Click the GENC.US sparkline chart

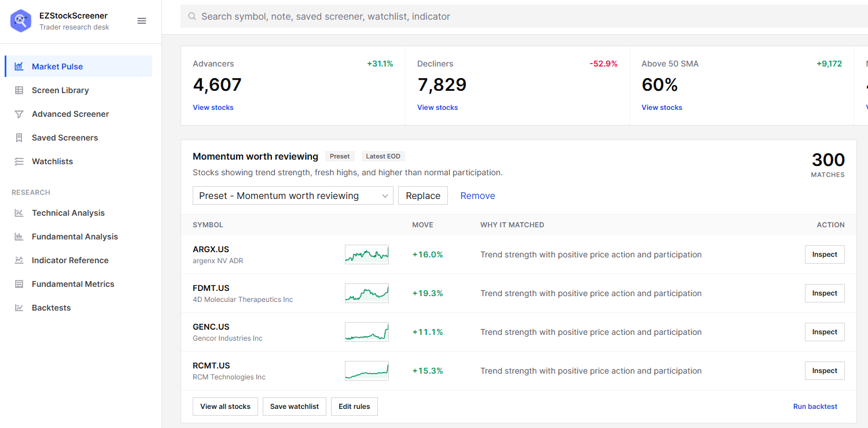coord(367,332)
